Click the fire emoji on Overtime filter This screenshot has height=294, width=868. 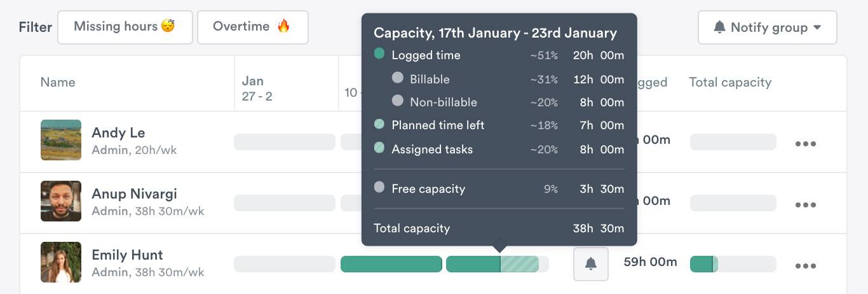point(283,26)
